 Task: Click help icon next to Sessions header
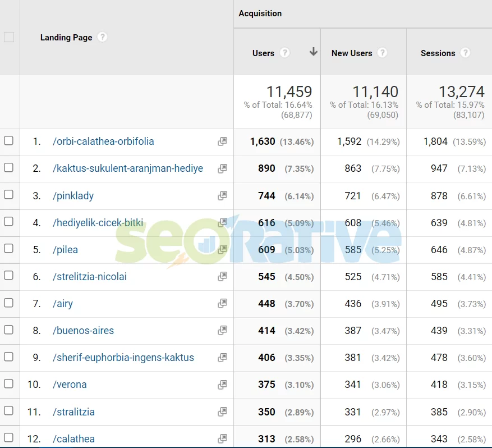(465, 53)
